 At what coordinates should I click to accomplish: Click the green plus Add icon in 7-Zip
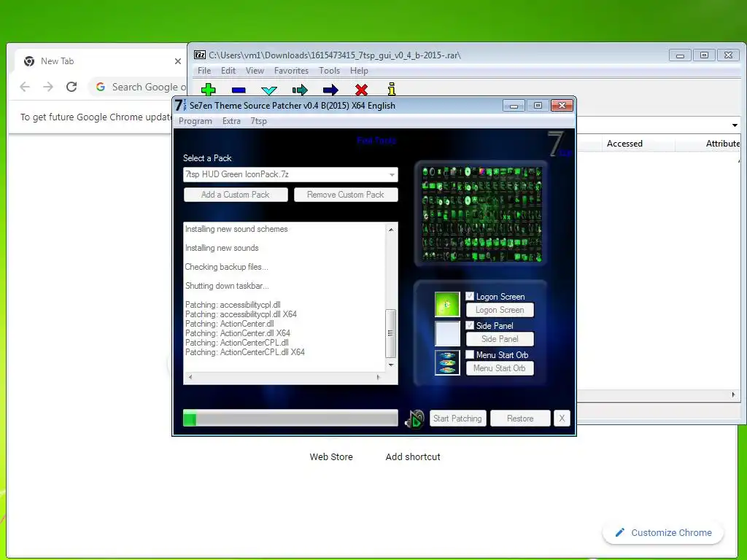click(x=208, y=90)
